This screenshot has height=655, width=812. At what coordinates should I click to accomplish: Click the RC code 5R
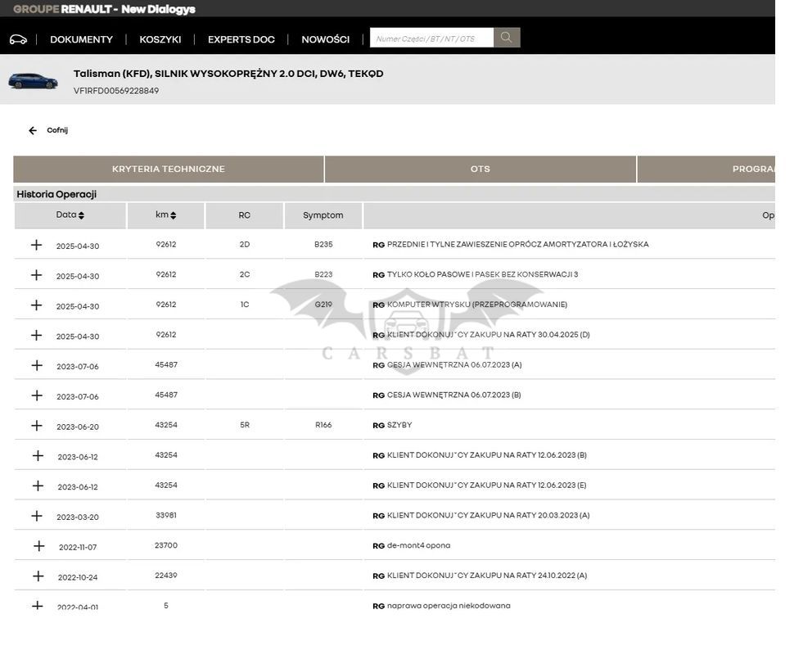(x=245, y=425)
